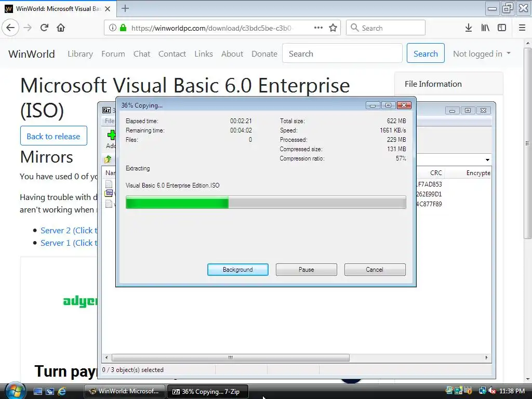Go to WinWorld home brand link
The image size is (532, 399).
32,54
